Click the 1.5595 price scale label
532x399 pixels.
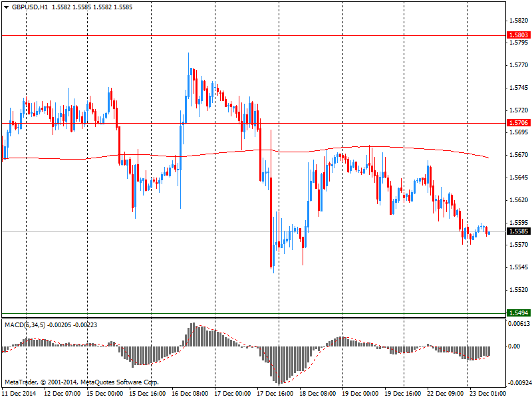(x=519, y=223)
